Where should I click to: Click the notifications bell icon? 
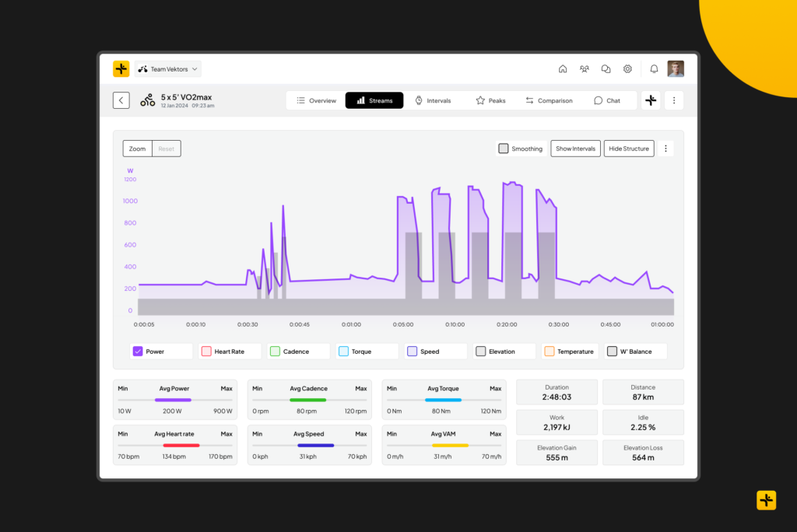(x=654, y=69)
